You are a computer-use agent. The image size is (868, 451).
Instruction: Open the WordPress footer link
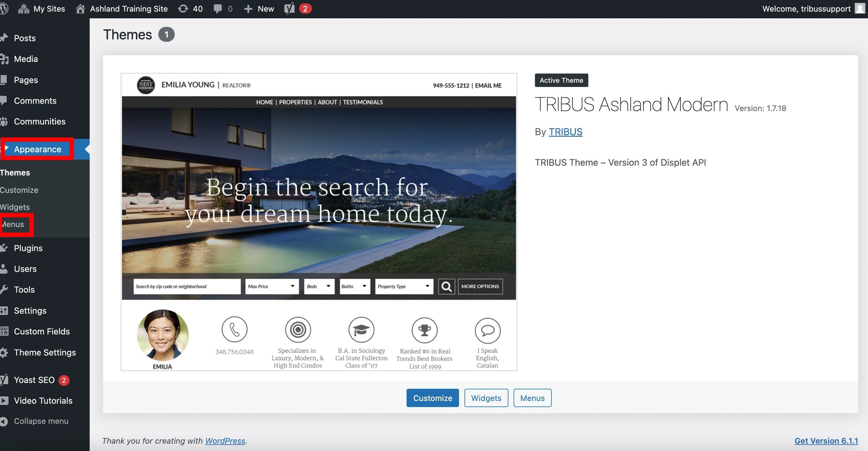pyautogui.click(x=225, y=441)
